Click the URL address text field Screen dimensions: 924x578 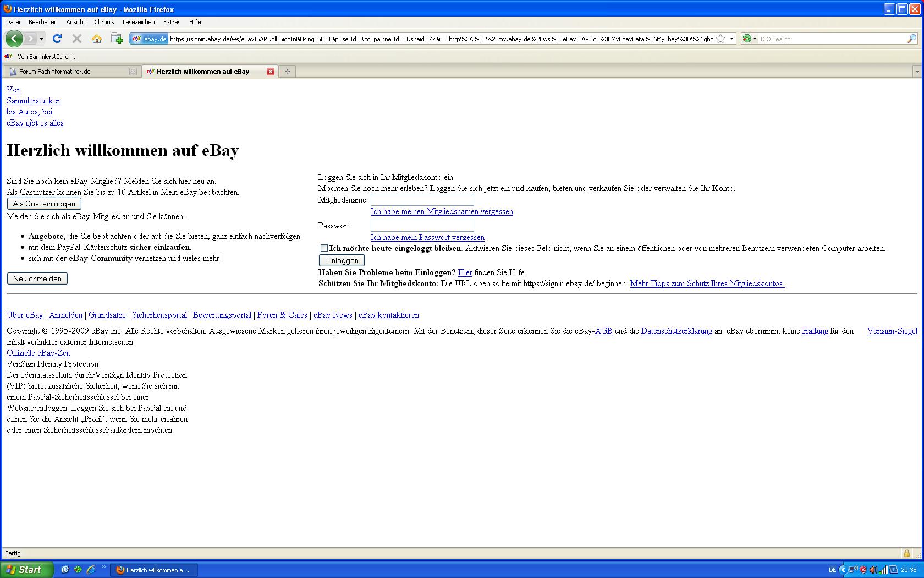441,39
